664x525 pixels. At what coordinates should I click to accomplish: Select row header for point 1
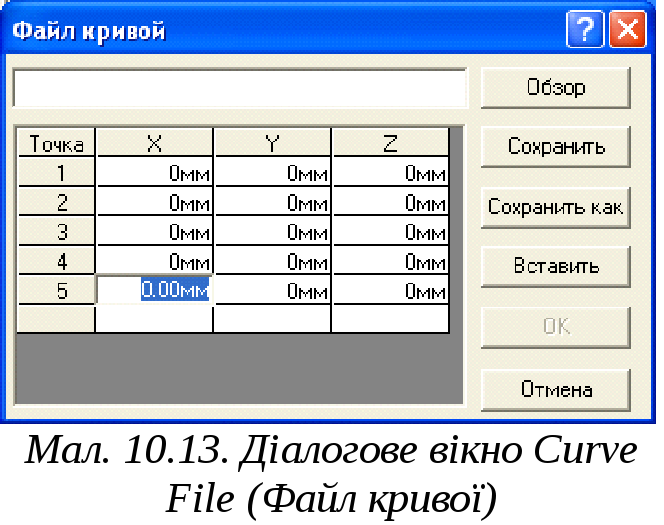pos(56,172)
